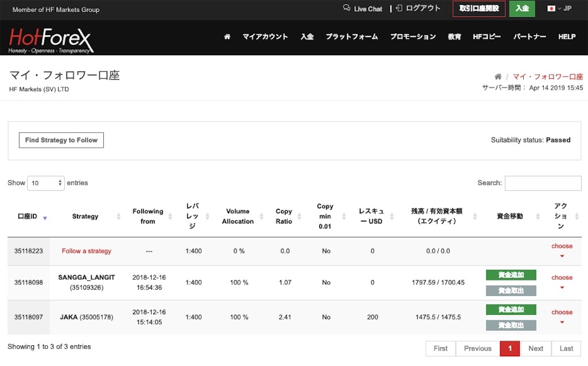Viewport: 588px width, 366px height.
Task: Click 資金追加 for account 35118098
Action: tap(510, 275)
